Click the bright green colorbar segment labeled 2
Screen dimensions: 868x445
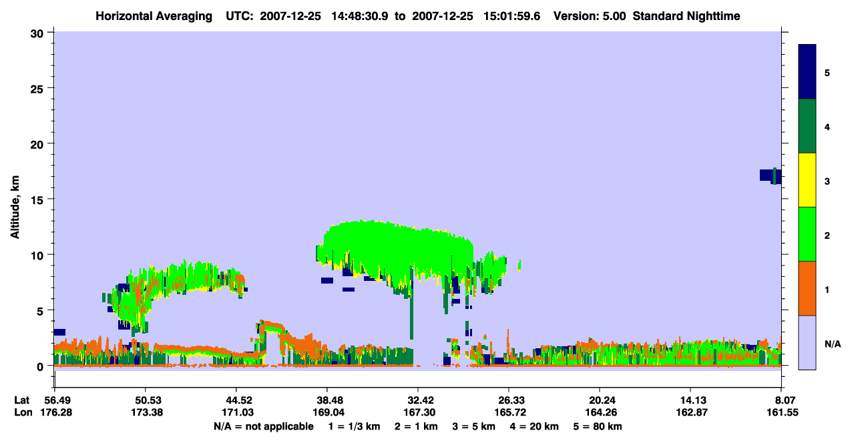(807, 234)
